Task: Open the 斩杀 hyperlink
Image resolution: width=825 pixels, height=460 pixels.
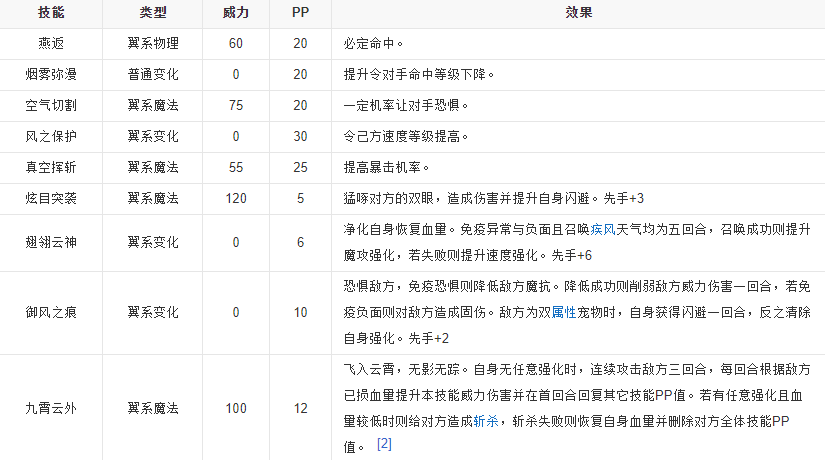Action: 486,421
